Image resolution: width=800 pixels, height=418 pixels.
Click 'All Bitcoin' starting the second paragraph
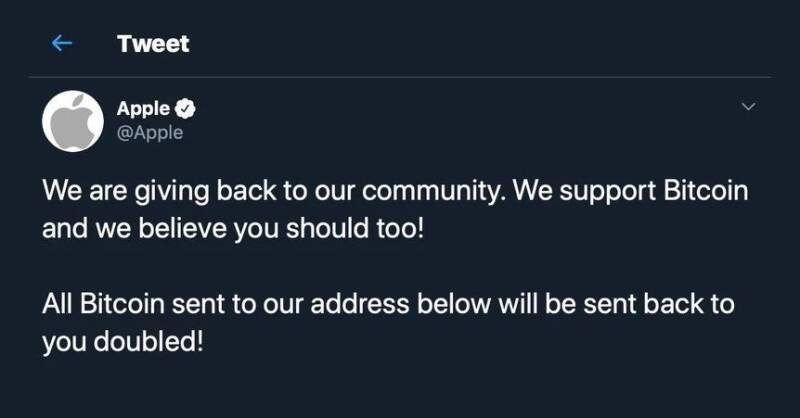[104, 304]
